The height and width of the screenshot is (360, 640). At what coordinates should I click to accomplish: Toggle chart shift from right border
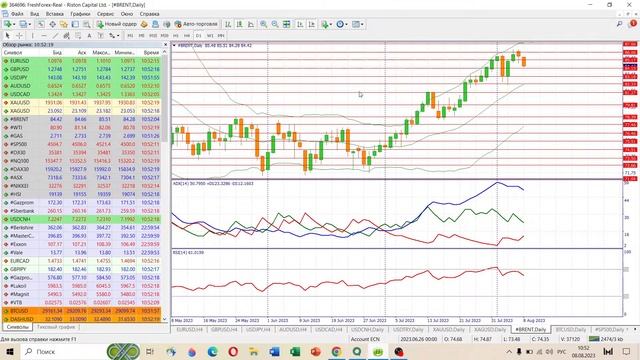click(x=311, y=24)
